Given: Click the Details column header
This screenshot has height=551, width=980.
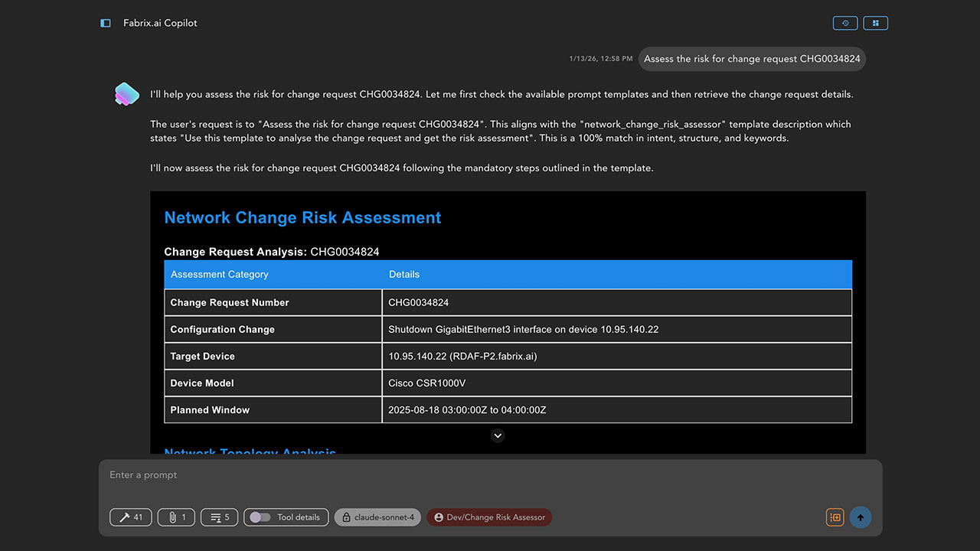Looking at the screenshot, I should [x=404, y=274].
